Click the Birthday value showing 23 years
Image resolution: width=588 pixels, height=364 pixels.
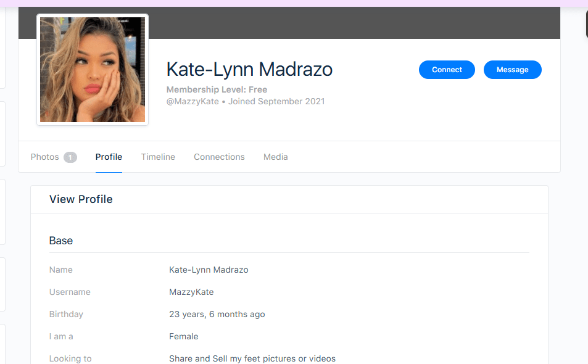pos(217,314)
